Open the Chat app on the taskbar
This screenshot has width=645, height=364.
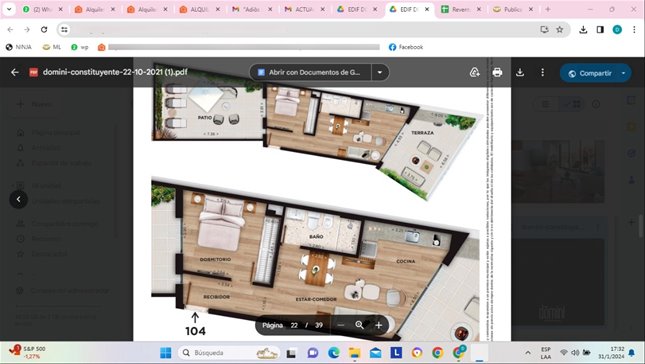point(313,352)
